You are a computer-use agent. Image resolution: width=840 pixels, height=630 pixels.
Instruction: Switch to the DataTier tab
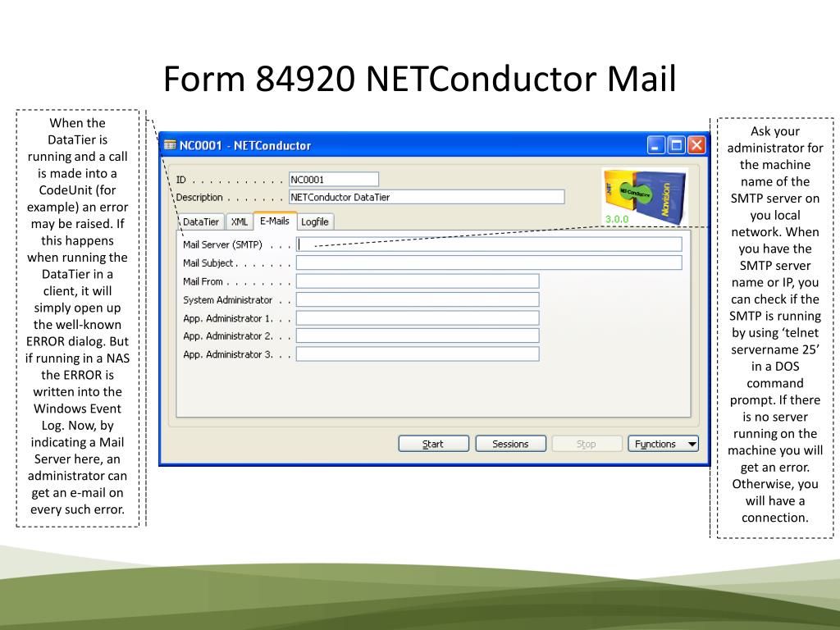click(201, 221)
